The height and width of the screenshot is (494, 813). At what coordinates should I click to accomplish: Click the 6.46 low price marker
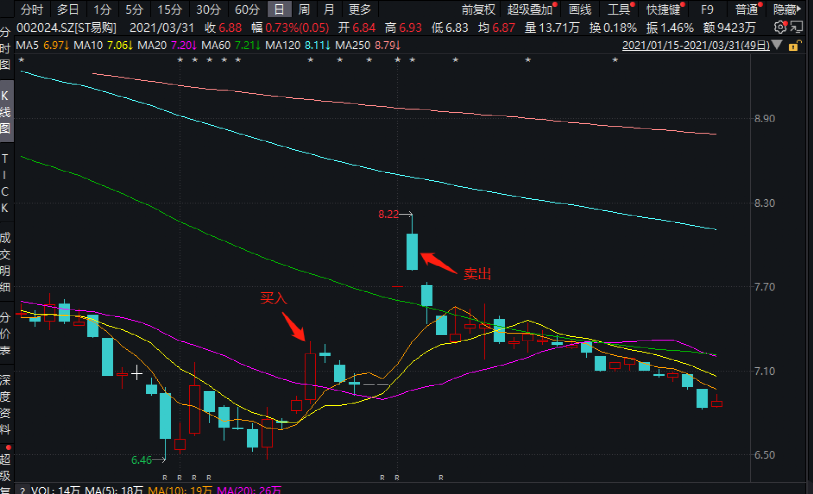(147, 460)
